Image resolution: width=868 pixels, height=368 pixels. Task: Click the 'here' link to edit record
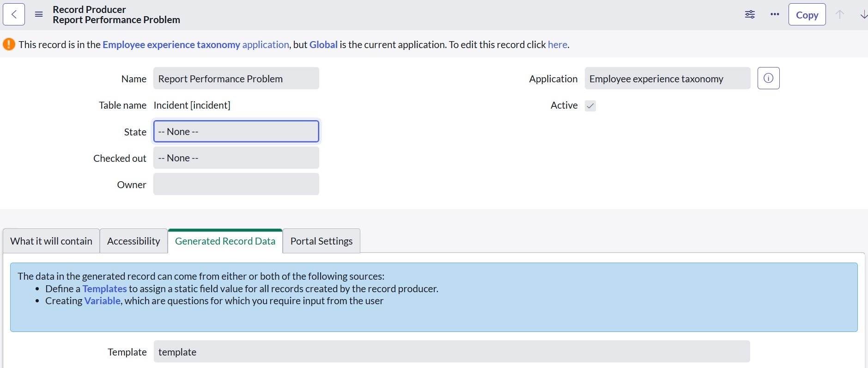click(557, 45)
